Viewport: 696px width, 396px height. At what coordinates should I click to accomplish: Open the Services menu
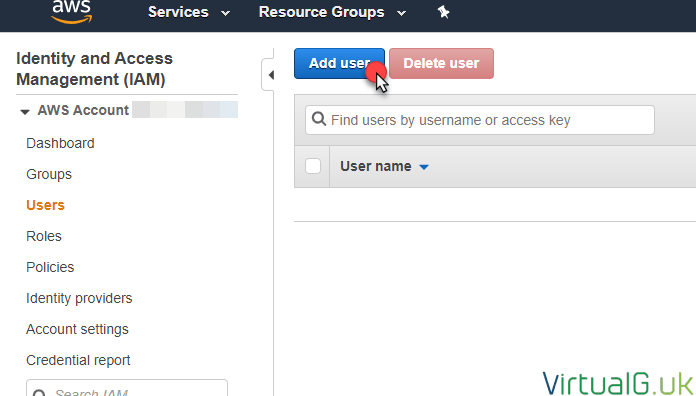pos(189,12)
